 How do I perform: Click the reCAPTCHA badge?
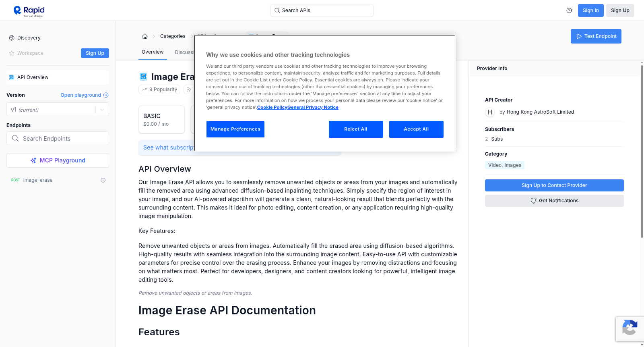click(x=630, y=329)
